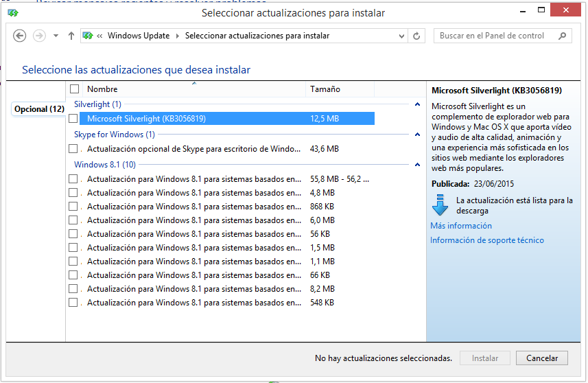Viewport: 588px width, 383px height.
Task: Check the 55,8 MB Windows 8.1 update checkbox
Action: (73, 179)
